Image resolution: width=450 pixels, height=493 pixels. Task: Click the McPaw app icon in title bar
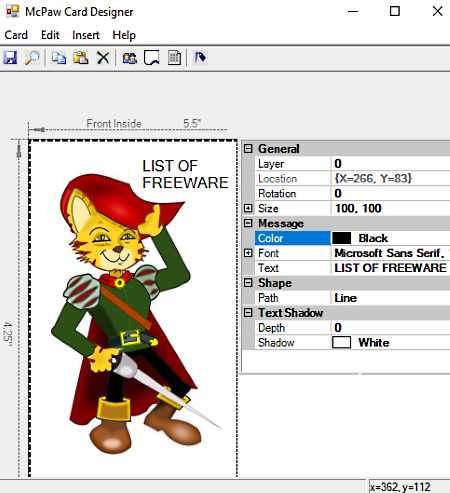click(x=12, y=12)
